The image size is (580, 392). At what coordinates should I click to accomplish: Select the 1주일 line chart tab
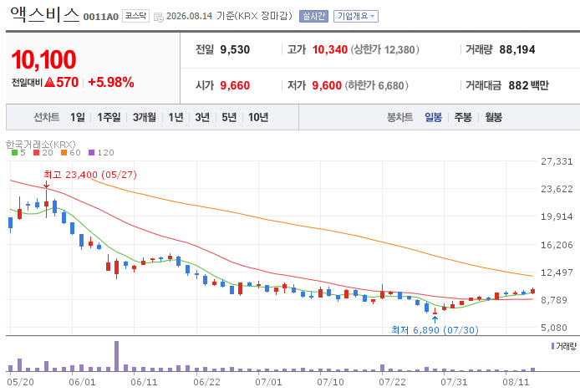click(x=109, y=117)
